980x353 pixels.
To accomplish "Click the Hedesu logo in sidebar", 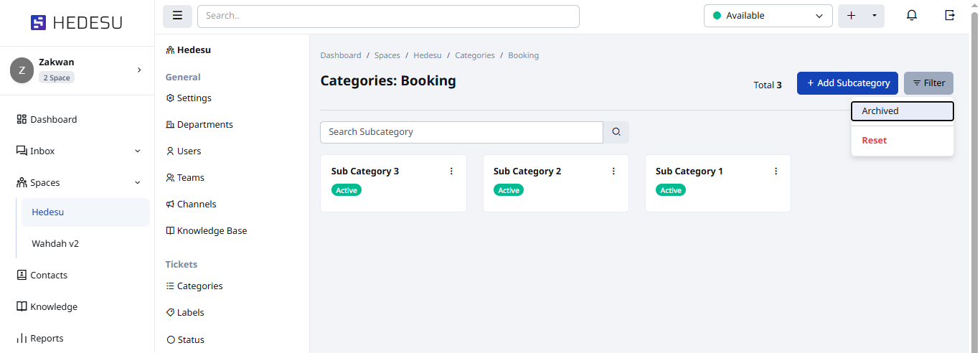I will [77, 23].
